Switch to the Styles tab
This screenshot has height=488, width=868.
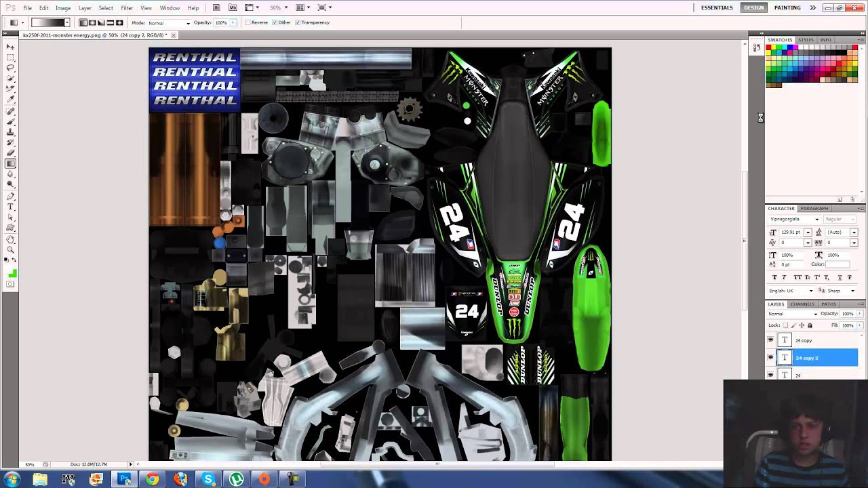806,40
